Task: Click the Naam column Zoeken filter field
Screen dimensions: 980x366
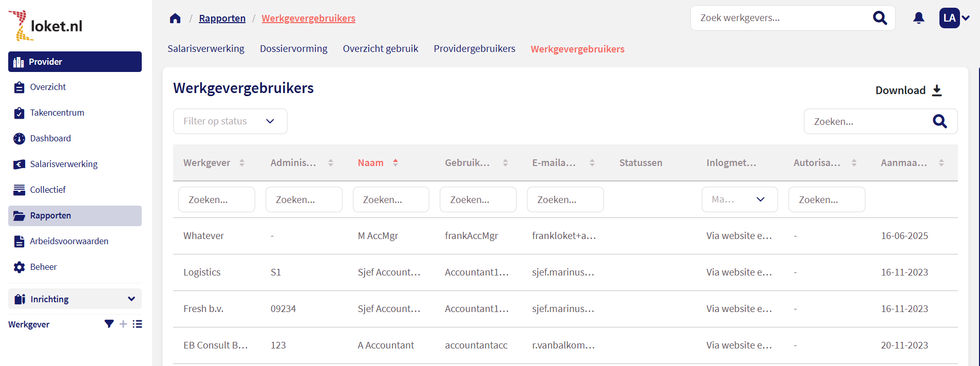Action: point(390,199)
